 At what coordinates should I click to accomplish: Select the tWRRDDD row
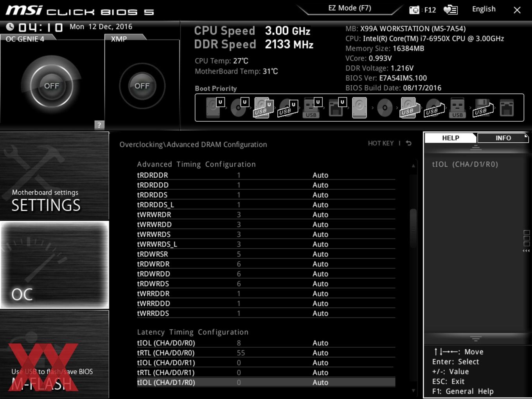(266, 304)
